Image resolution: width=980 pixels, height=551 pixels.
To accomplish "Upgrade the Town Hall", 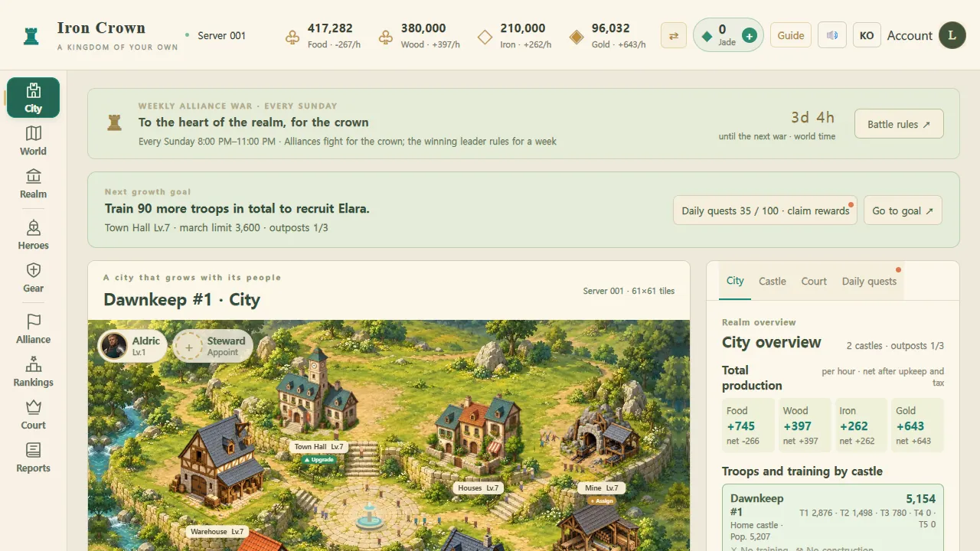I will (x=318, y=459).
